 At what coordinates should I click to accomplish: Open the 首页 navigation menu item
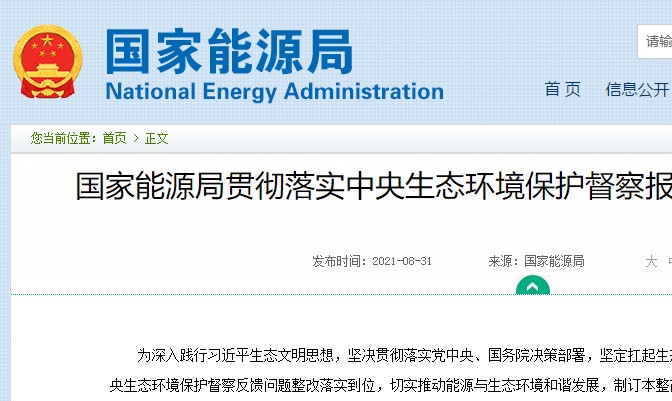[563, 90]
